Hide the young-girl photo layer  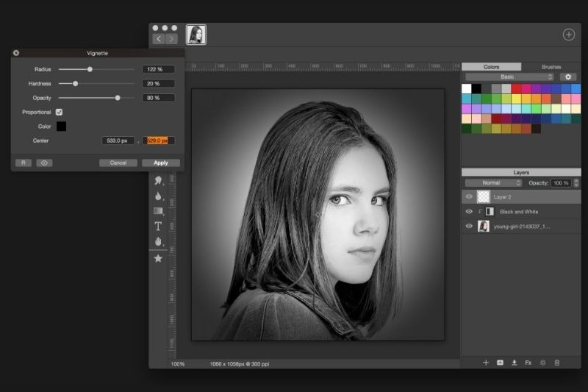pyautogui.click(x=469, y=227)
